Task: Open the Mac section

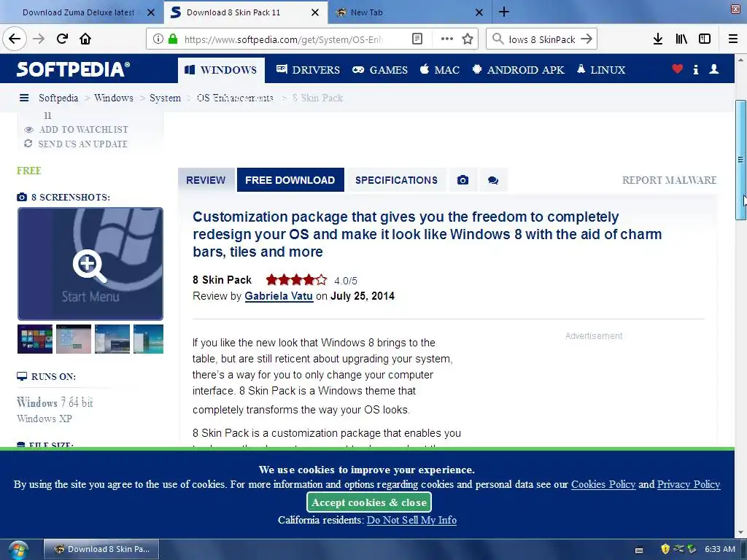Action: click(439, 70)
